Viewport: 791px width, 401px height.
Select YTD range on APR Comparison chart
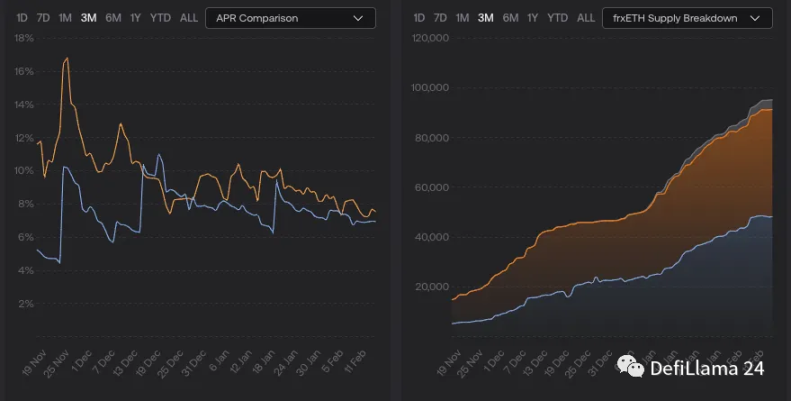click(158, 18)
